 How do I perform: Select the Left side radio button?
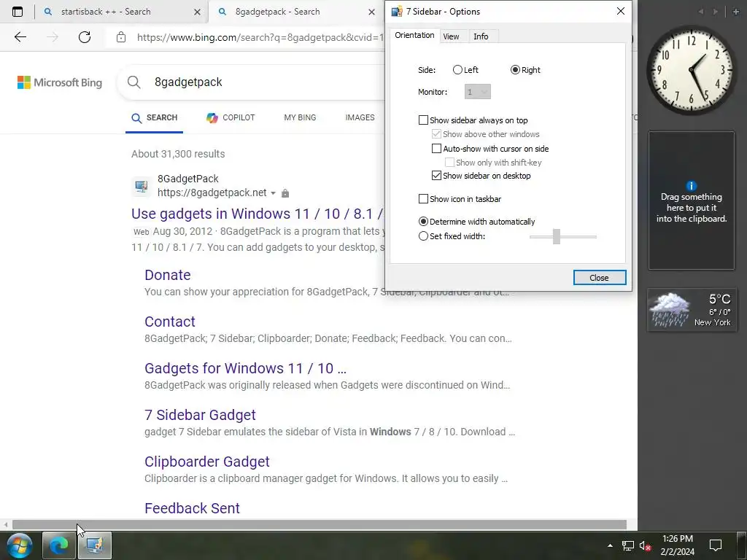click(x=457, y=70)
